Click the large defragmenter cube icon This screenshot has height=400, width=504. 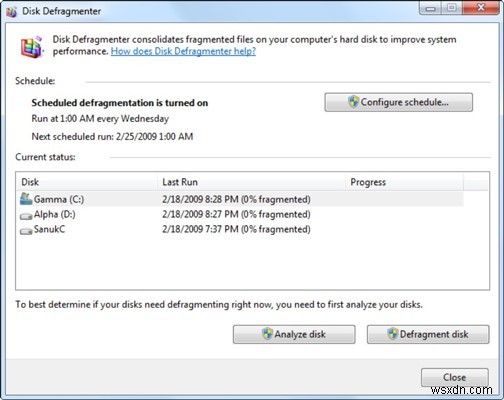[x=32, y=47]
